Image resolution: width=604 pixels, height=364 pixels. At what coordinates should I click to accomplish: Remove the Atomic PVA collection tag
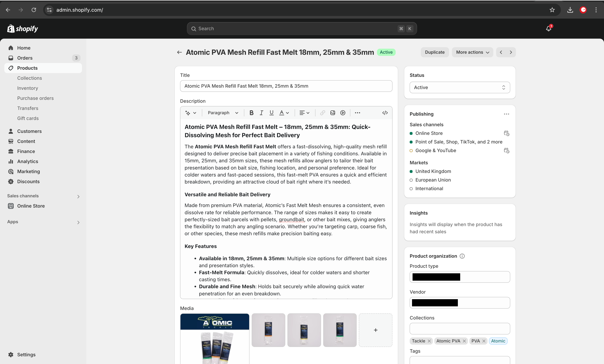pyautogui.click(x=464, y=341)
